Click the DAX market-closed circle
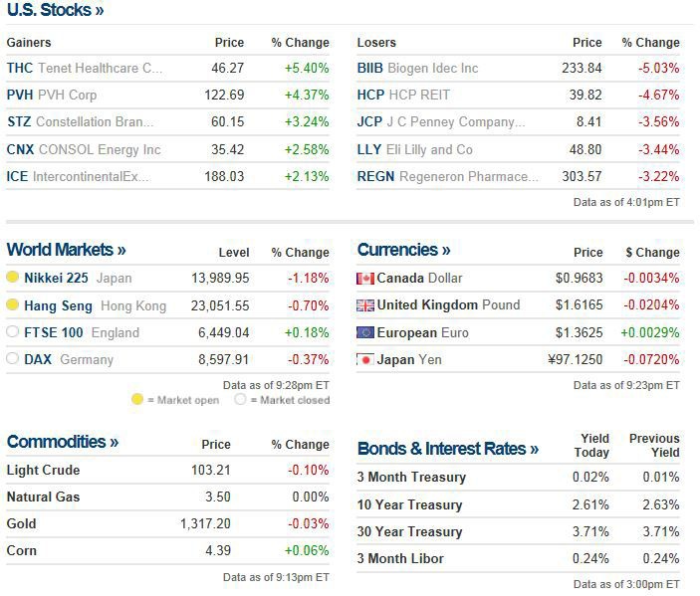The width and height of the screenshot is (700, 596). tap(13, 359)
